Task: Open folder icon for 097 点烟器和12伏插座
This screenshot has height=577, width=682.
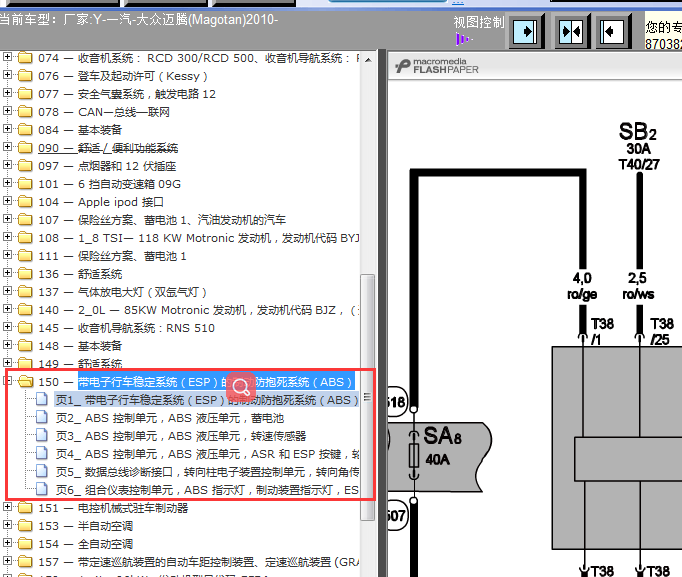Action: tap(25, 166)
